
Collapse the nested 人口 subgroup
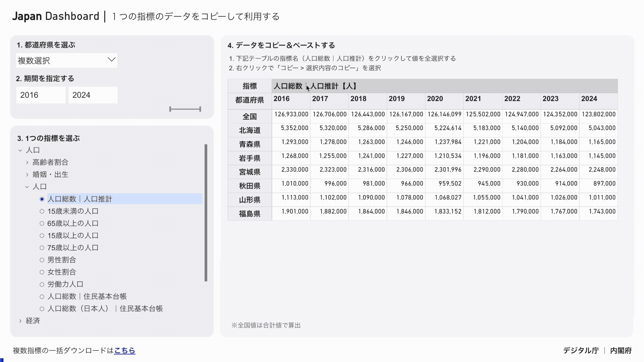(27, 187)
